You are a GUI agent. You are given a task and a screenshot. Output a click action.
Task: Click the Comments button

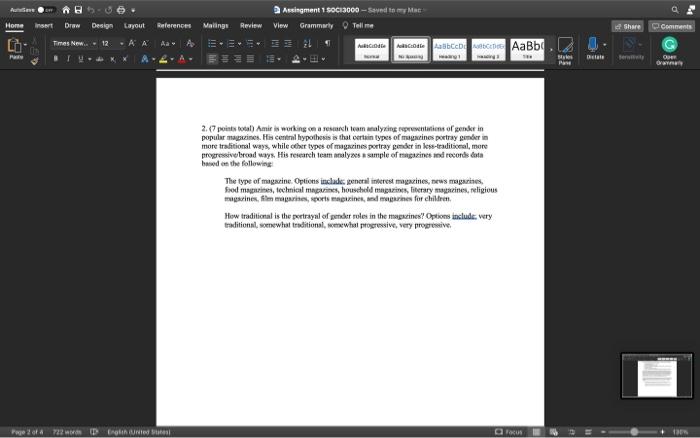click(671, 26)
